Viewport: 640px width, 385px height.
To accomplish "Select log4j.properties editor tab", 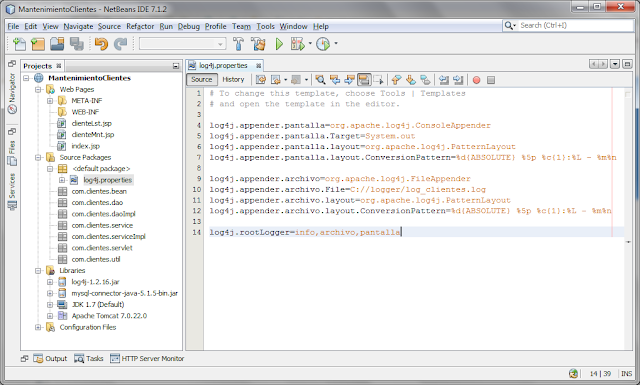I will point(223,66).
